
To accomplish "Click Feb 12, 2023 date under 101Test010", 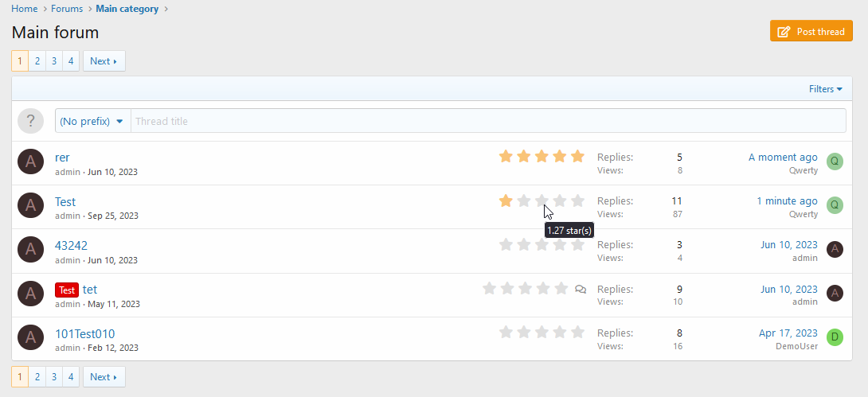I will point(113,348).
